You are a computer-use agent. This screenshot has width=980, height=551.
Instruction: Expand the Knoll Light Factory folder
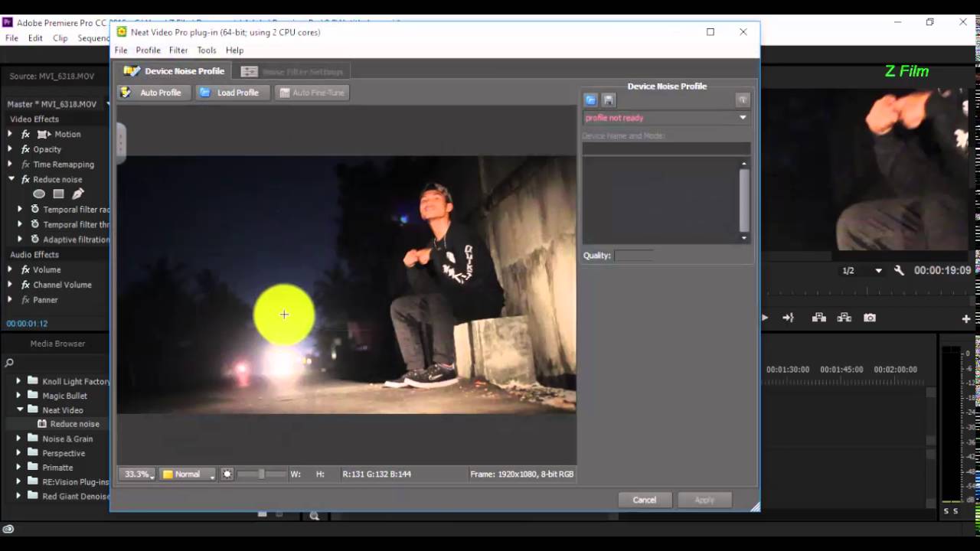[x=18, y=381]
